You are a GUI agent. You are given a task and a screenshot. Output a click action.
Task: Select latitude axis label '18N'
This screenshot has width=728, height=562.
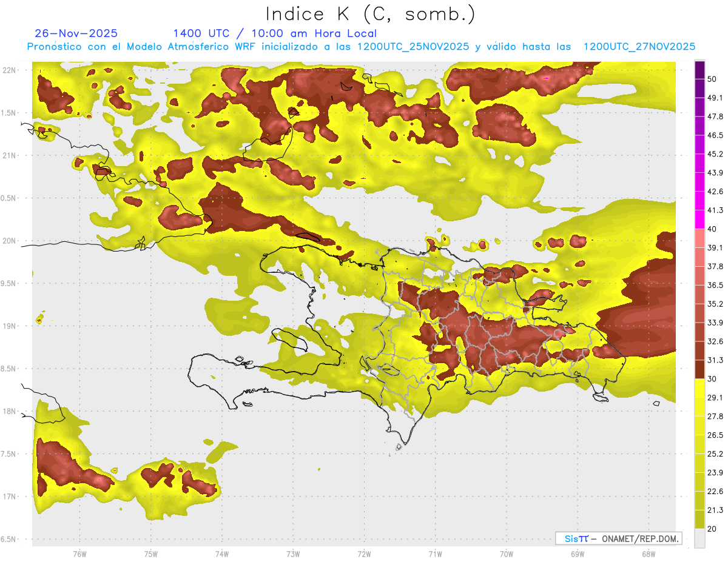pyautogui.click(x=10, y=412)
